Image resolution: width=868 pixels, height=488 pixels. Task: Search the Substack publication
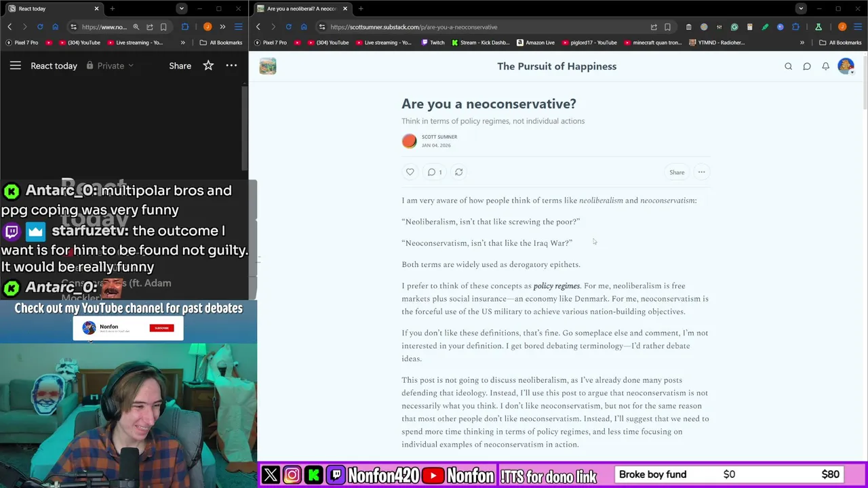click(788, 66)
